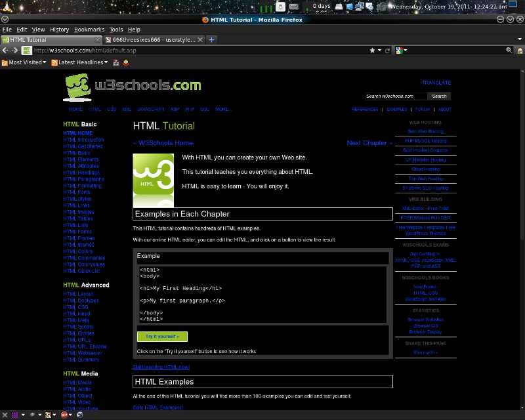Open the bookmark star dropdown arrow
The image size is (525, 420).
point(380,51)
